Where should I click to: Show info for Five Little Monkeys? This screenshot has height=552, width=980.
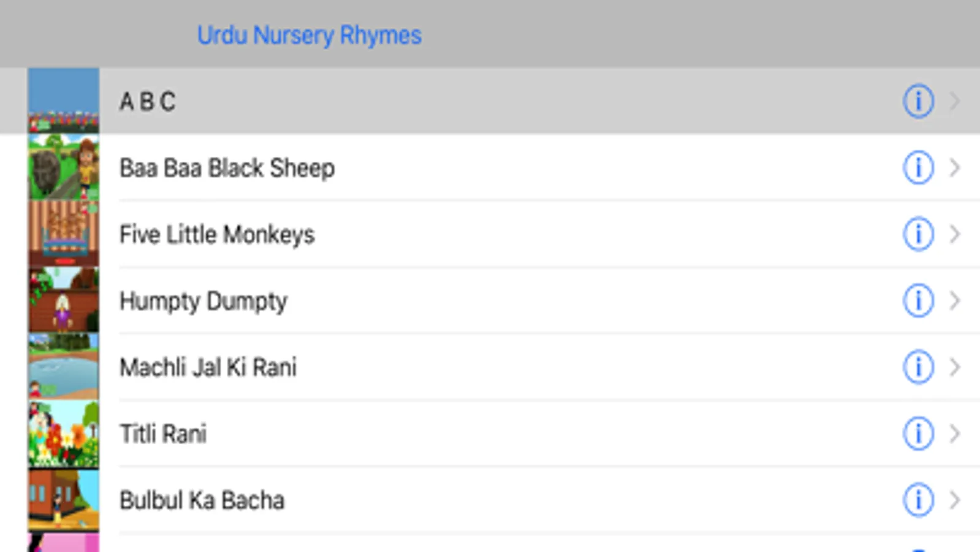[x=918, y=234]
